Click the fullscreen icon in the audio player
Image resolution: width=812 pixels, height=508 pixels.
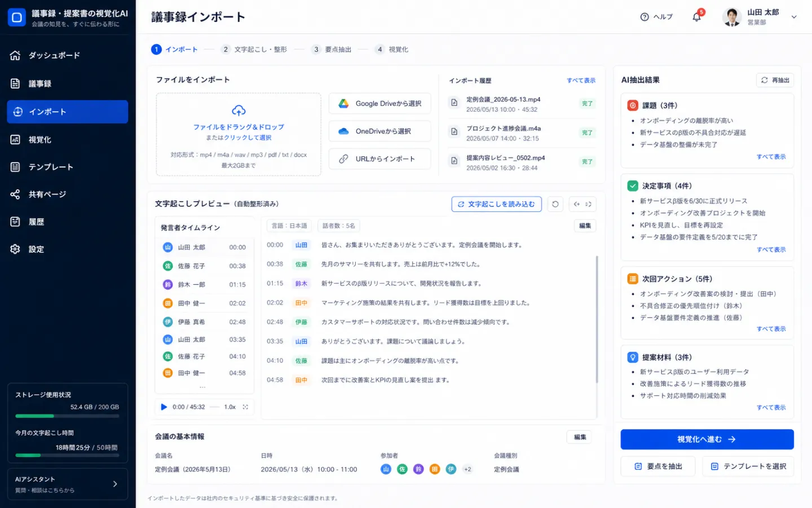click(x=245, y=407)
